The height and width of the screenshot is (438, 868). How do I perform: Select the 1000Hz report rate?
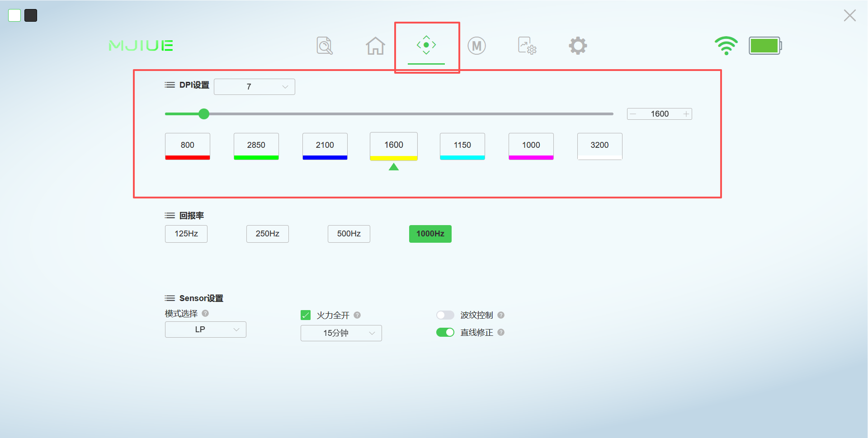[430, 234]
